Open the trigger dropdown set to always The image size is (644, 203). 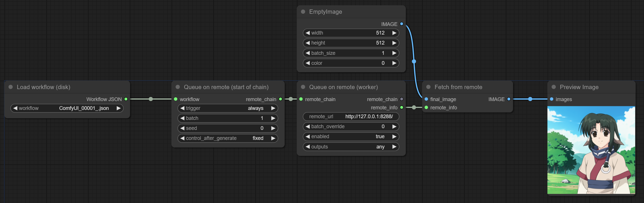(x=227, y=108)
